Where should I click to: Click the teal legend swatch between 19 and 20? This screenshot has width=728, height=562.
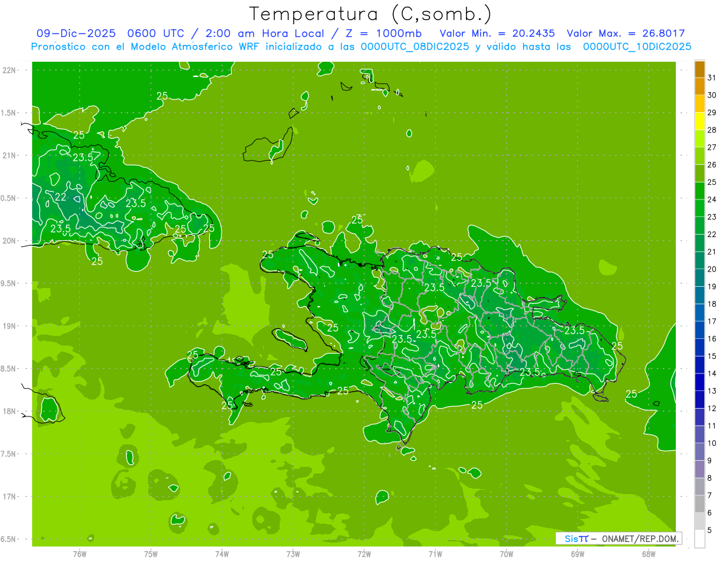tap(699, 278)
